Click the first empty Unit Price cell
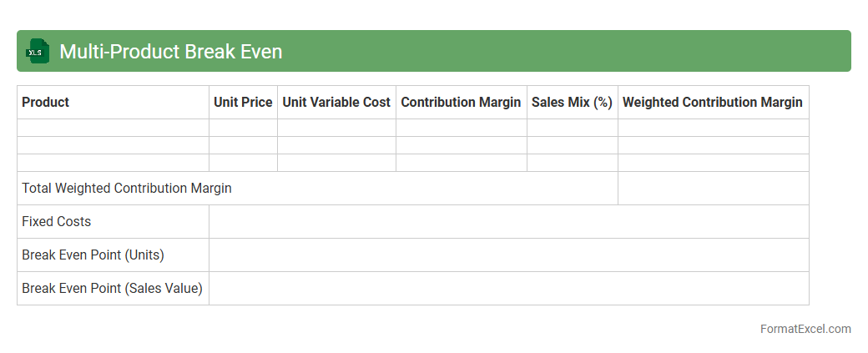The height and width of the screenshot is (353, 868). click(x=243, y=128)
